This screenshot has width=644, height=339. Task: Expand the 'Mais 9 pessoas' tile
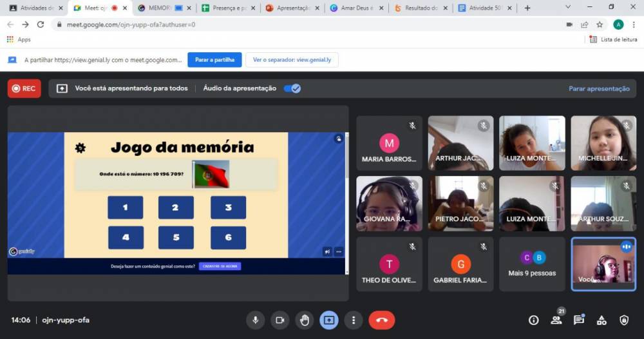532,264
